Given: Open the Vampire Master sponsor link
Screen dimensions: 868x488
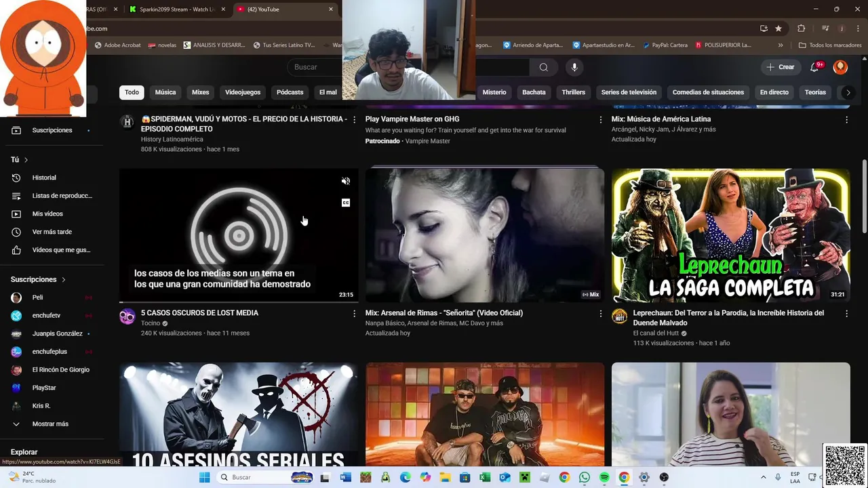Looking at the screenshot, I should pos(427,141).
